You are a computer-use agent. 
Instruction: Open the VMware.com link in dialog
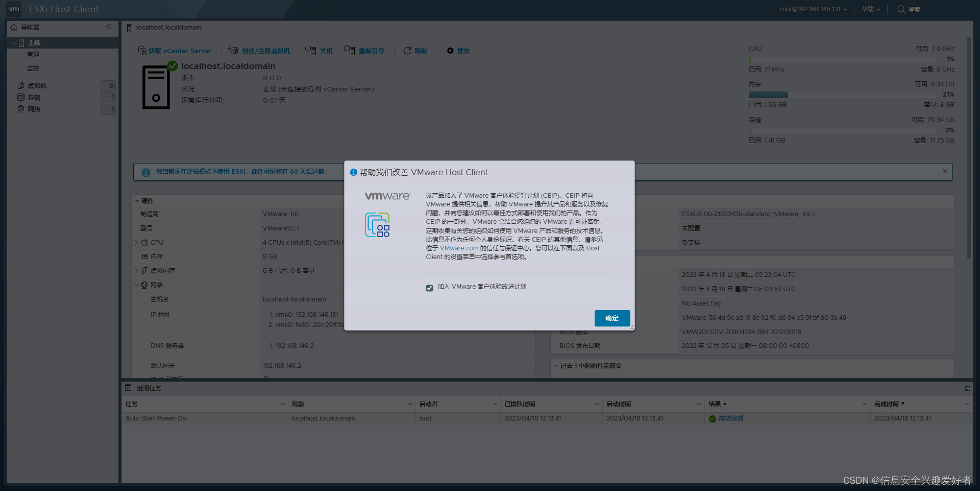[459, 248]
